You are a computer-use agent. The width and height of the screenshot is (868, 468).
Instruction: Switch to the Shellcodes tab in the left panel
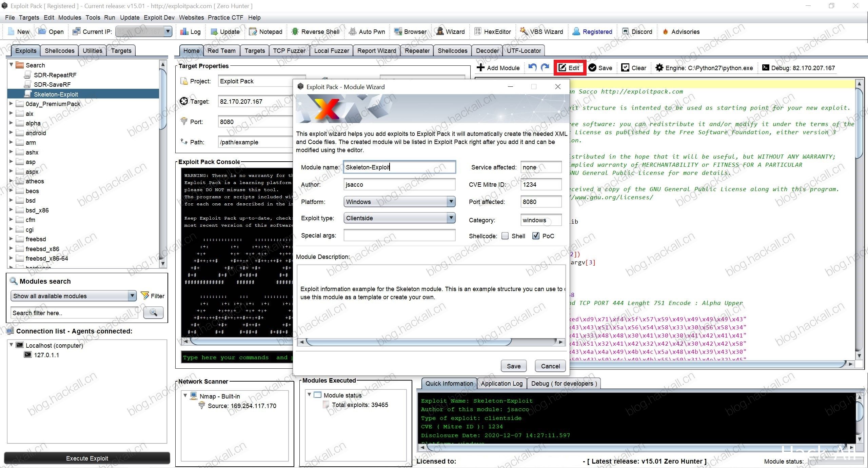tap(59, 50)
